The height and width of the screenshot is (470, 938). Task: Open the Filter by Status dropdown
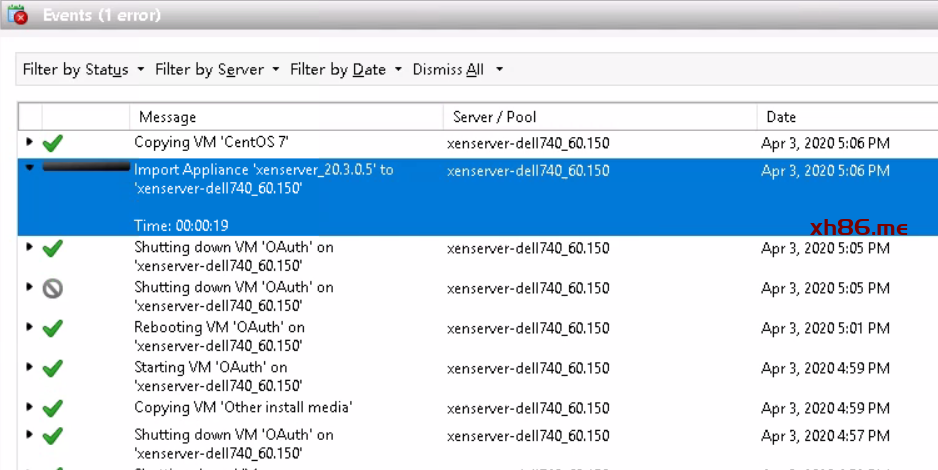(83, 69)
